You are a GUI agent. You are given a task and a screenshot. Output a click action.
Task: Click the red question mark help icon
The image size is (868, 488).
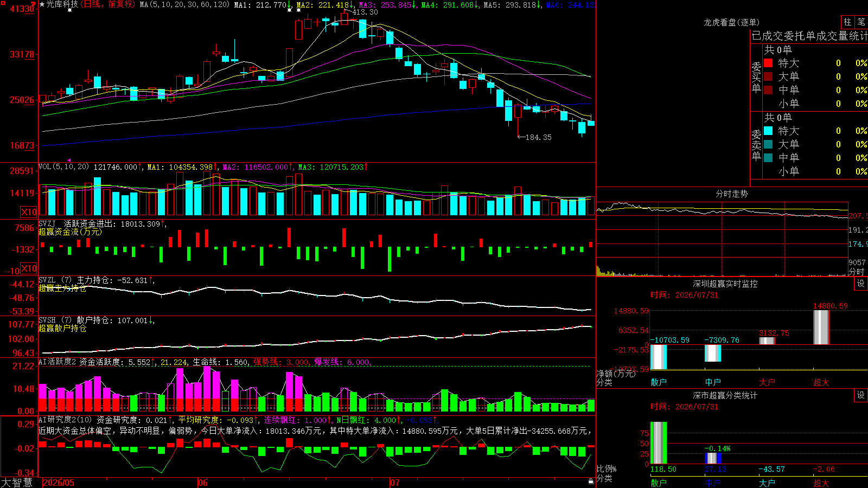34,5
